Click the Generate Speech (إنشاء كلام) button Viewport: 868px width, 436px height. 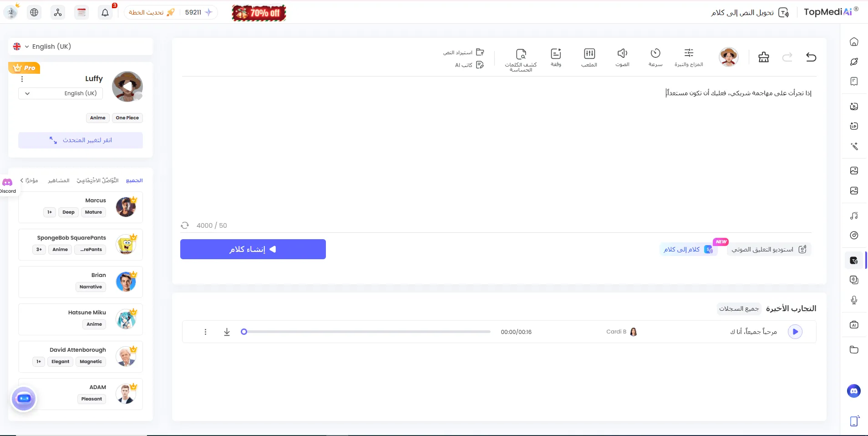click(253, 249)
